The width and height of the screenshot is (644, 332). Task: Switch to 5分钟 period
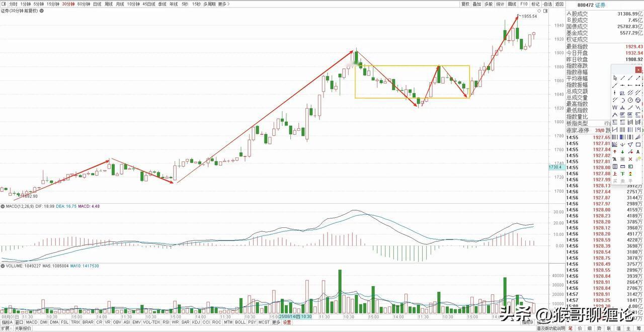coord(39,4)
